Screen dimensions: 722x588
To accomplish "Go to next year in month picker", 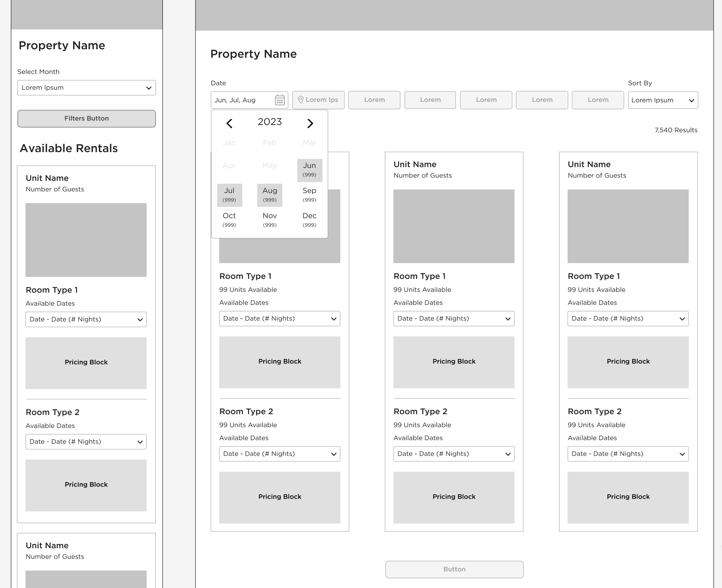I will click(310, 123).
